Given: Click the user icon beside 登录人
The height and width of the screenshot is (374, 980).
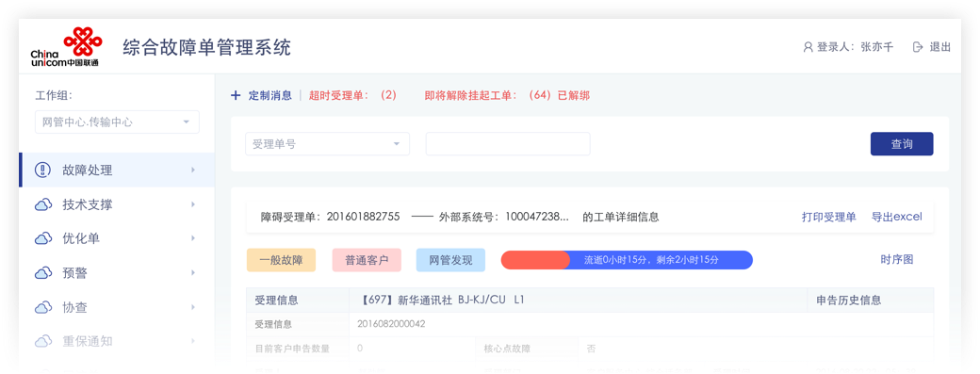Looking at the screenshot, I should (x=808, y=47).
